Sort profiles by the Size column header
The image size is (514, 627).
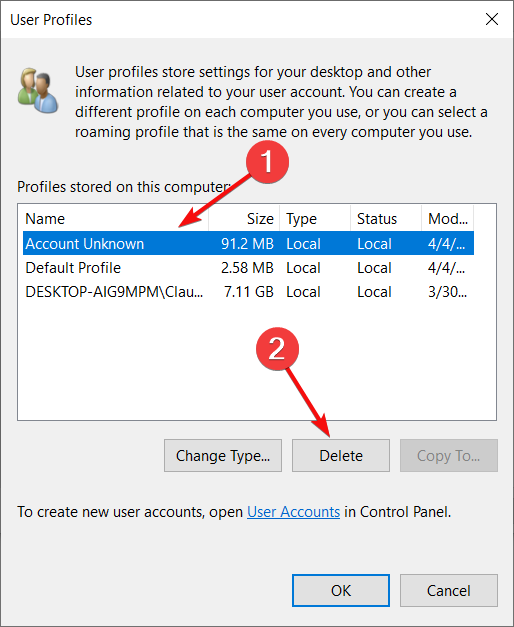point(244,218)
